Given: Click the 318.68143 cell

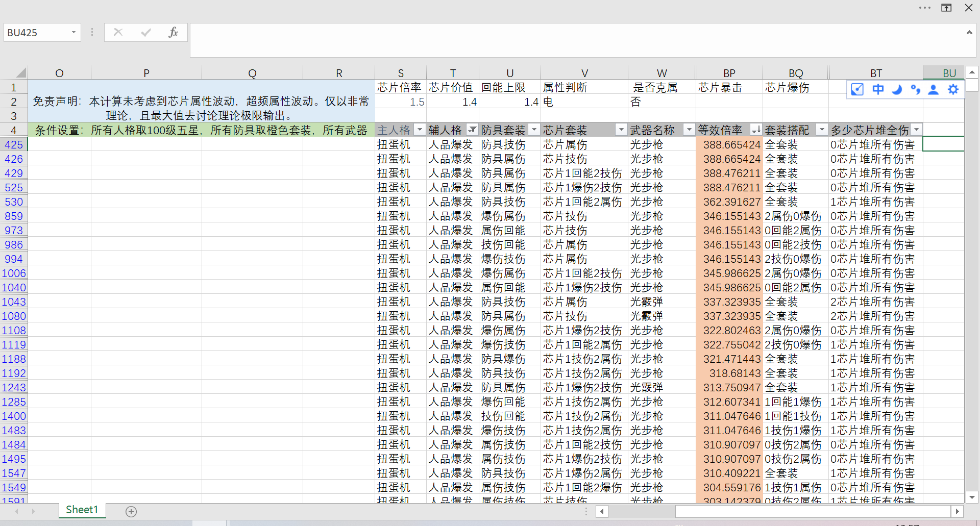Looking at the screenshot, I should tap(729, 373).
